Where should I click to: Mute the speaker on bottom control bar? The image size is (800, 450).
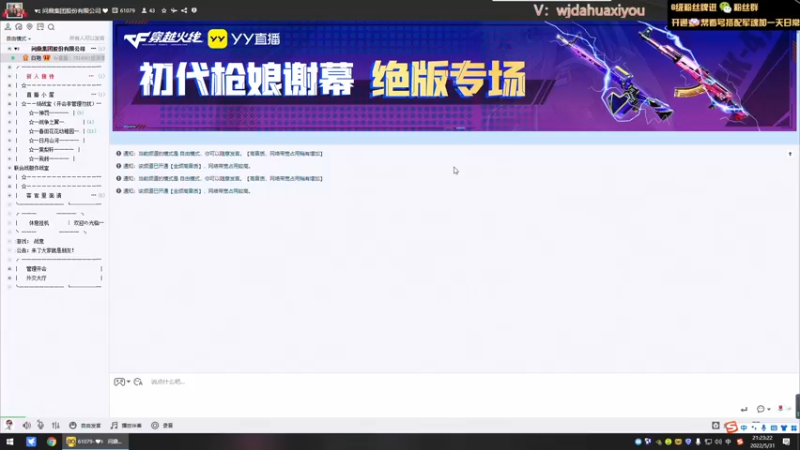[27, 425]
